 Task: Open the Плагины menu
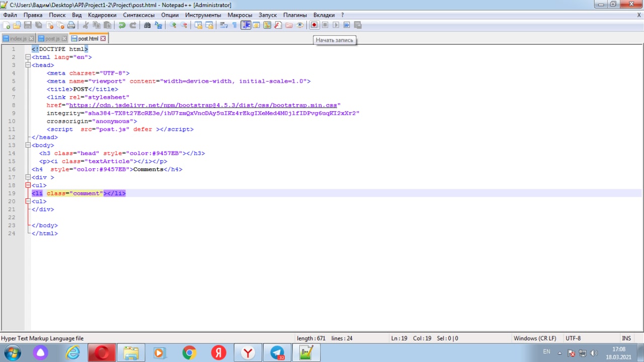[x=295, y=15]
